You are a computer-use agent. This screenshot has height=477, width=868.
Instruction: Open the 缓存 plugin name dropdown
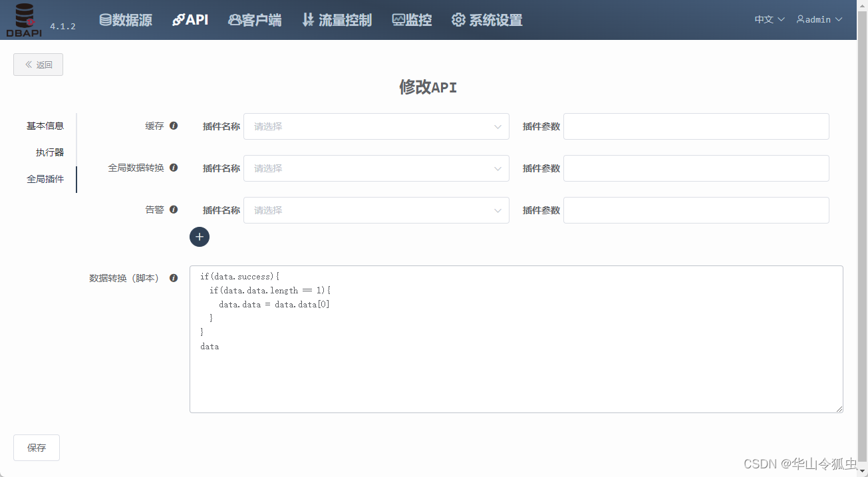376,126
